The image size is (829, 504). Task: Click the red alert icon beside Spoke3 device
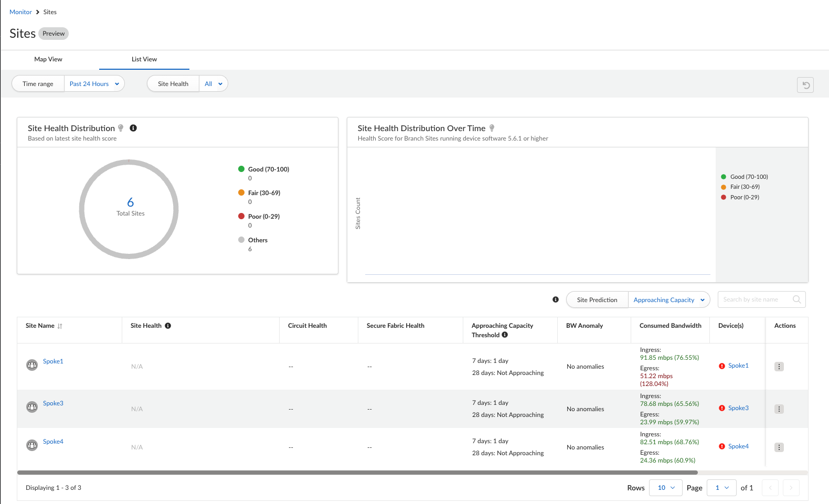coord(722,408)
